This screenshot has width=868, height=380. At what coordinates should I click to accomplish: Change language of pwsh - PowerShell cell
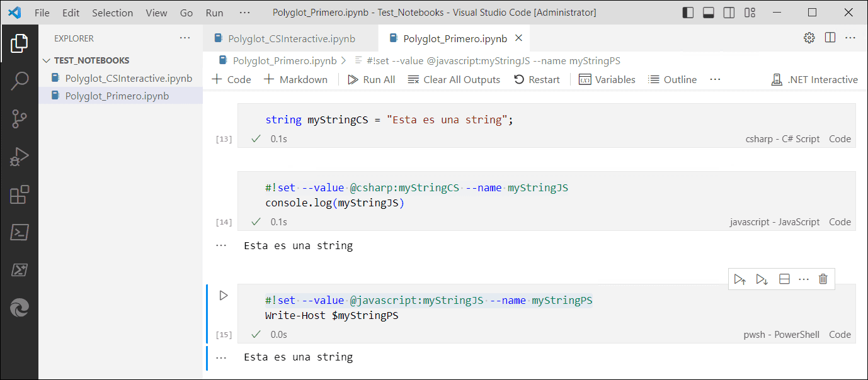[x=781, y=335]
